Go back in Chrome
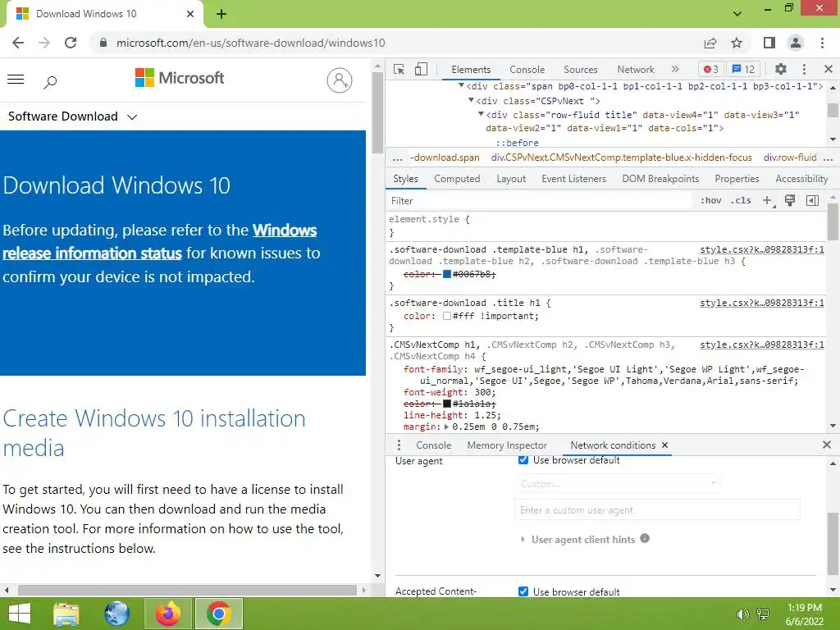Image resolution: width=840 pixels, height=630 pixels. click(x=18, y=43)
